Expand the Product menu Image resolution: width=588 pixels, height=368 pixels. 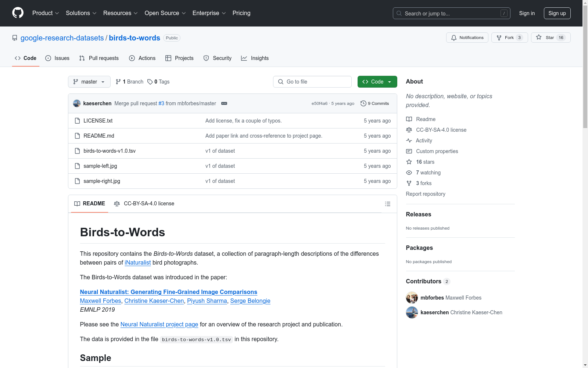click(x=46, y=13)
